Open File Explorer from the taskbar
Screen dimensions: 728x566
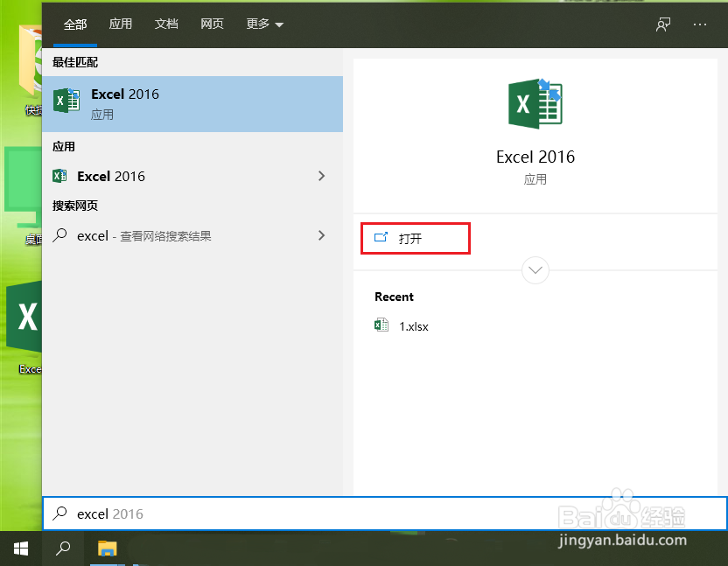(108, 549)
